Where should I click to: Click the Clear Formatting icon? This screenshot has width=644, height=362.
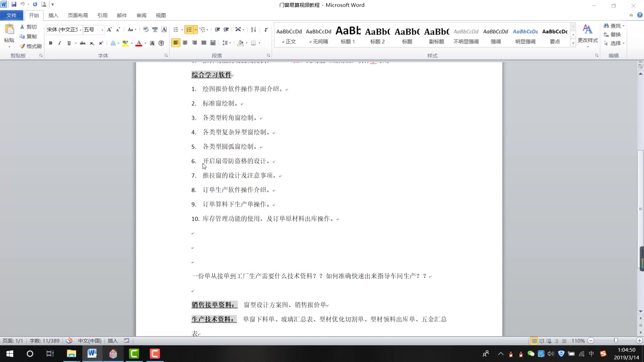[x=146, y=29]
